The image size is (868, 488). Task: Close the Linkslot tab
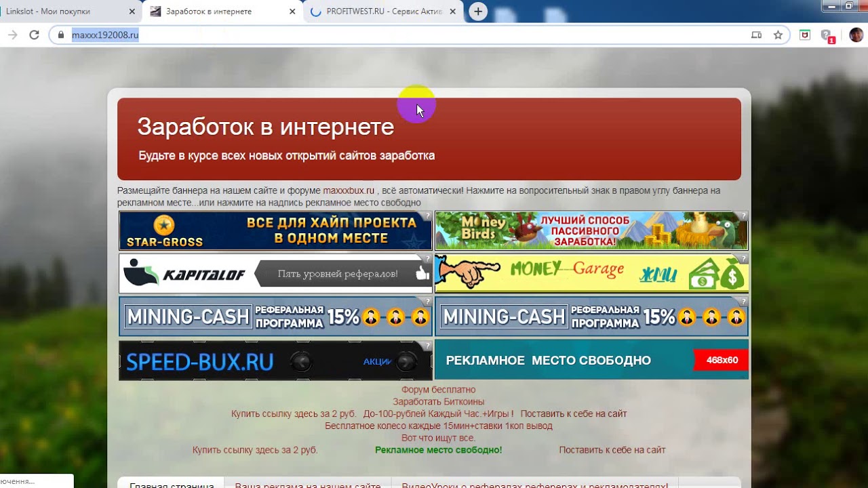pyautogui.click(x=132, y=12)
